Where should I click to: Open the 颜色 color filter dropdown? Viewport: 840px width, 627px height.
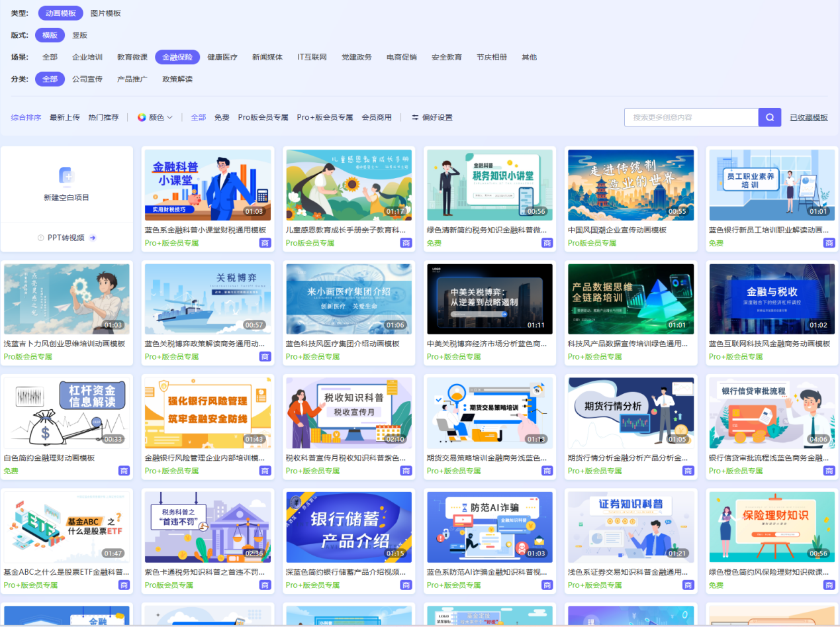pyautogui.click(x=160, y=117)
